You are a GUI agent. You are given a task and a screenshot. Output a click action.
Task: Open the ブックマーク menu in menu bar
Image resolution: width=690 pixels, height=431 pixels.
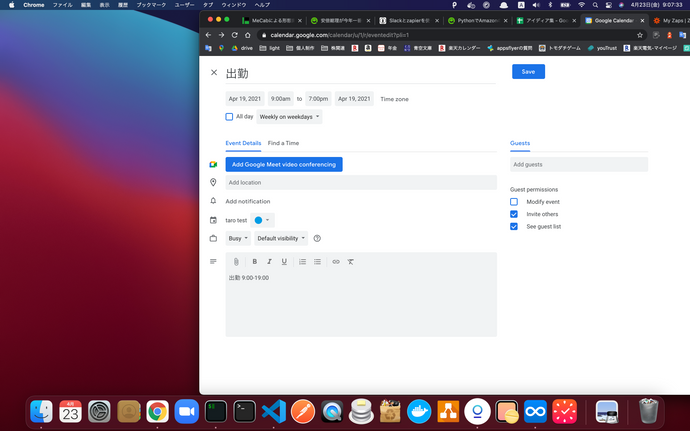(151, 5)
